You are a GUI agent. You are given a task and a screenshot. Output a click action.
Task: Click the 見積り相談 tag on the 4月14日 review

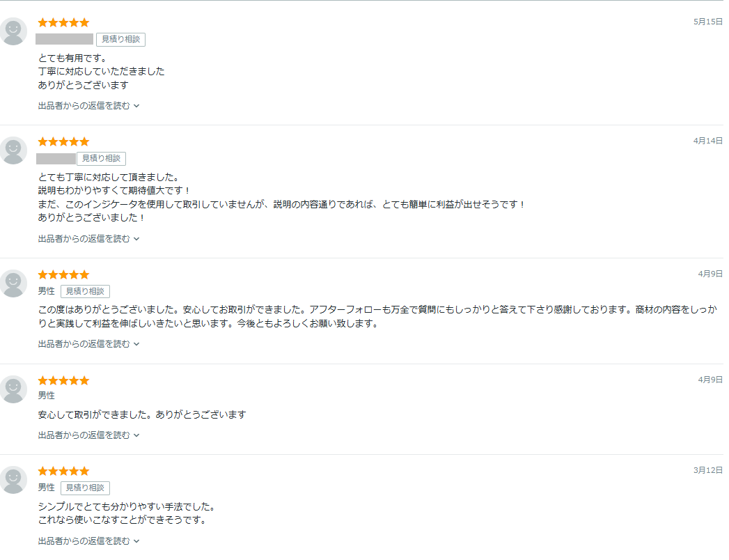(102, 159)
